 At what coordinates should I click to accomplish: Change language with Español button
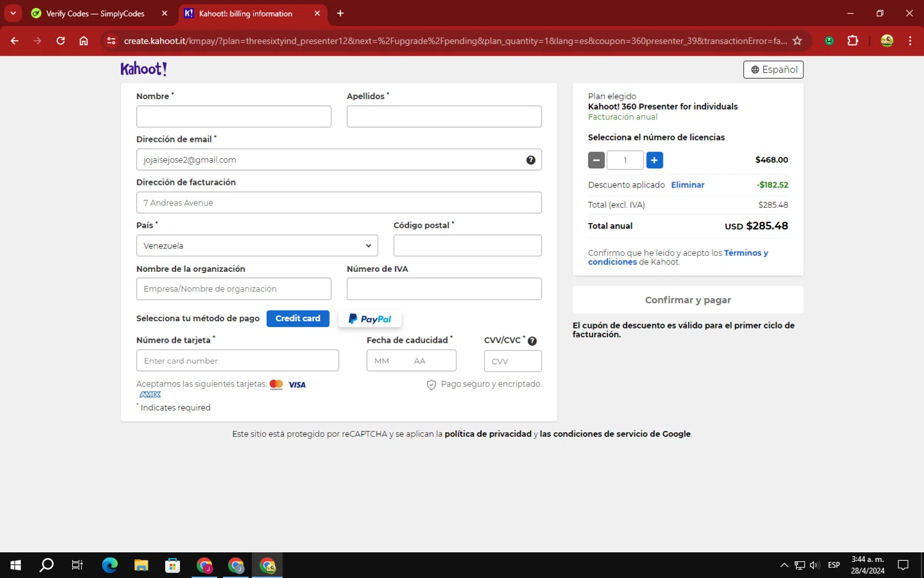pos(773,70)
